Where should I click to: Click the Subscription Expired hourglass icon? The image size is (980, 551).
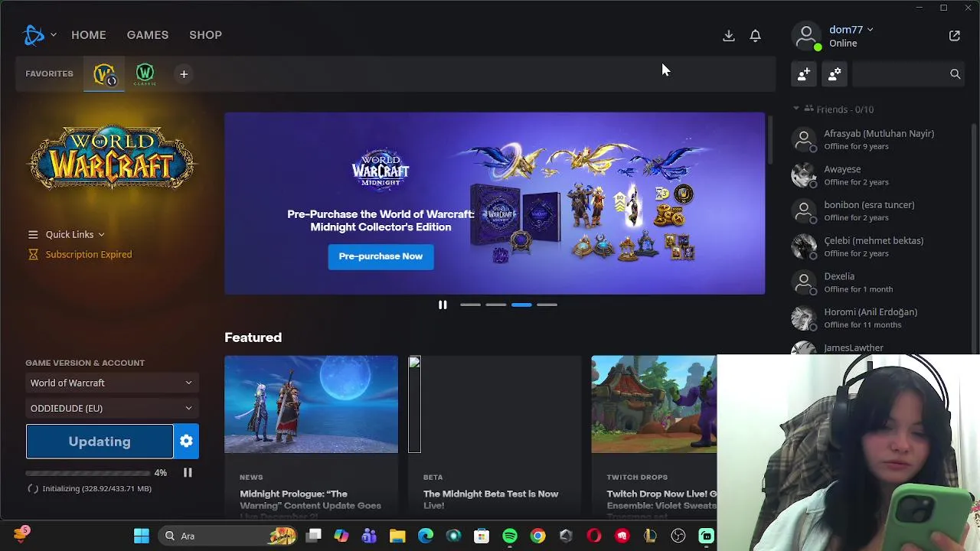click(33, 254)
